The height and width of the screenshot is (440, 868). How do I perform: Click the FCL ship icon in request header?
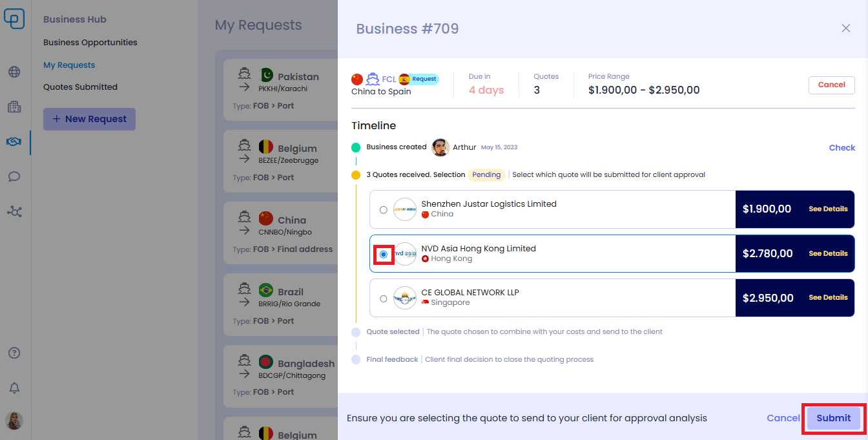(372, 79)
